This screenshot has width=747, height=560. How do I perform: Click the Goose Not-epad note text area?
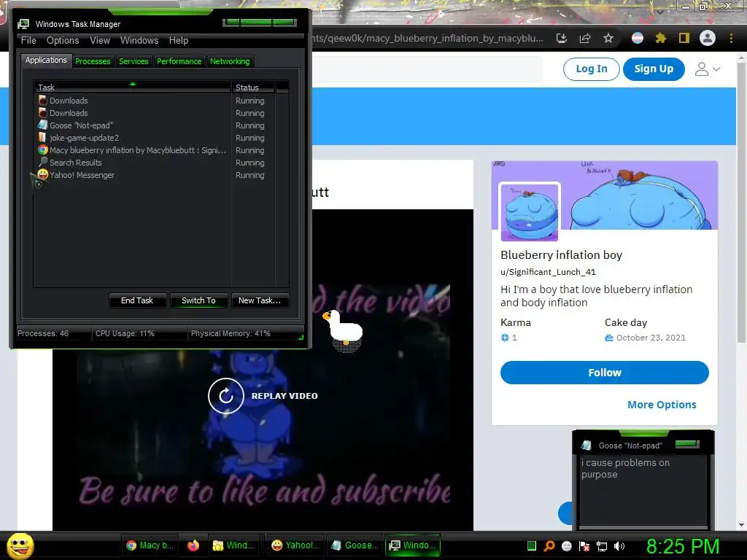coord(643,491)
